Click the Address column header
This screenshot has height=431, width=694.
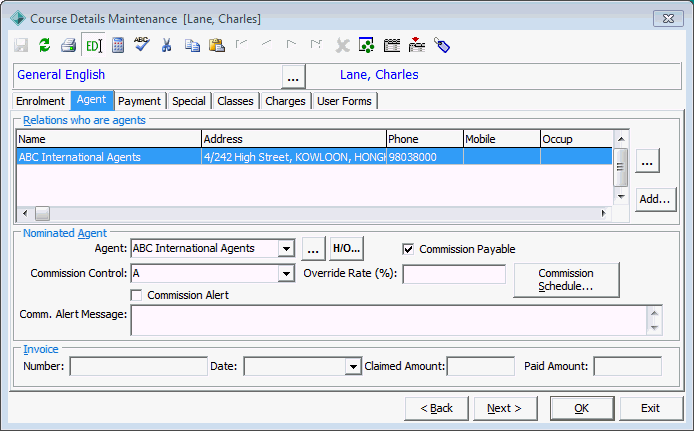click(294, 139)
